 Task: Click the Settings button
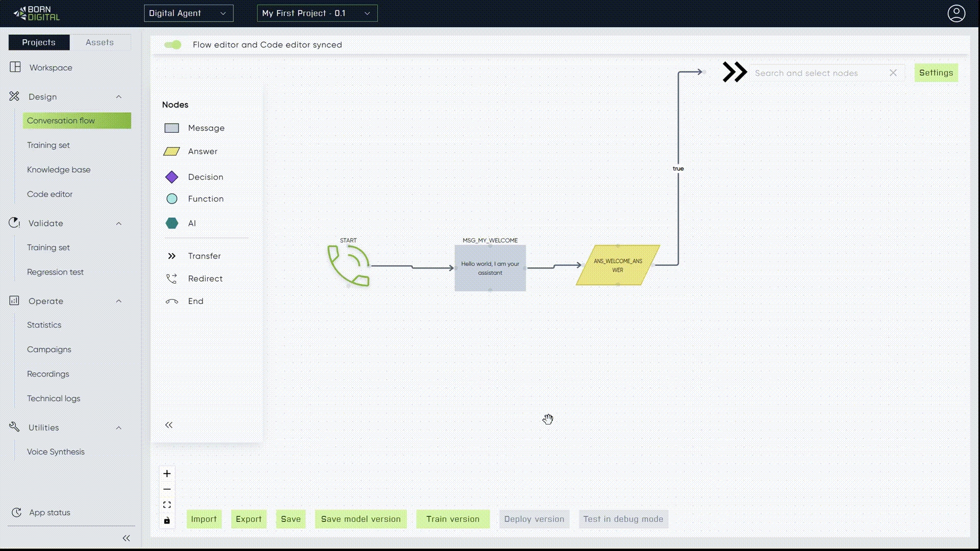(x=936, y=73)
